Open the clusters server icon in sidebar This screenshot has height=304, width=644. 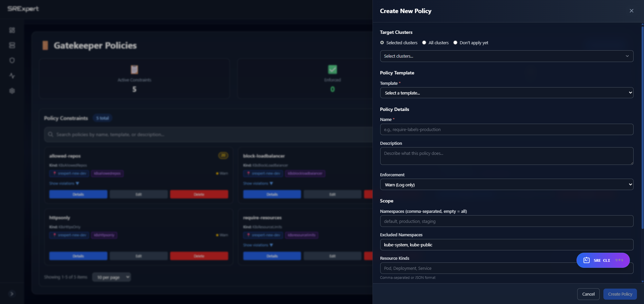(12, 45)
